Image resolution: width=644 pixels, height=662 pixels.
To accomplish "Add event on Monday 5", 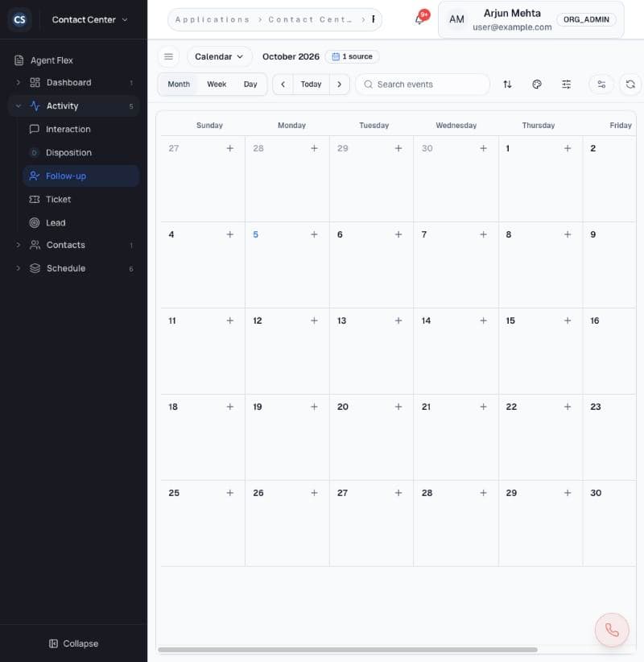I will point(314,234).
